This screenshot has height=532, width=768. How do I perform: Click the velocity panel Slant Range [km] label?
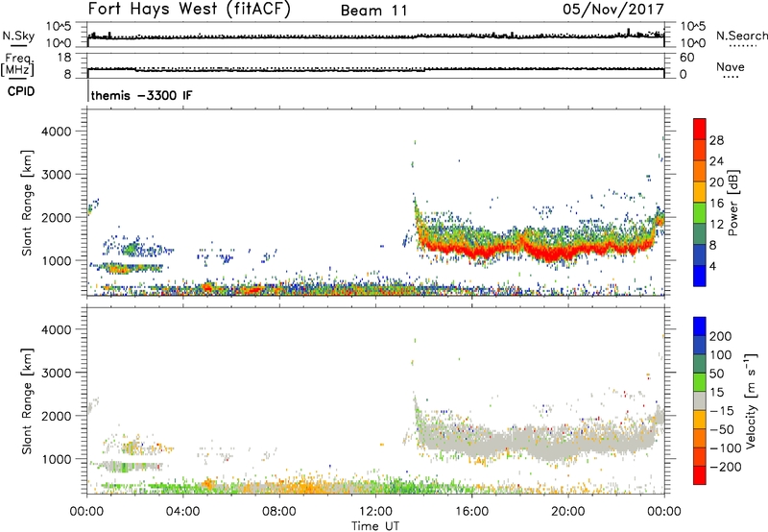[x=27, y=400]
